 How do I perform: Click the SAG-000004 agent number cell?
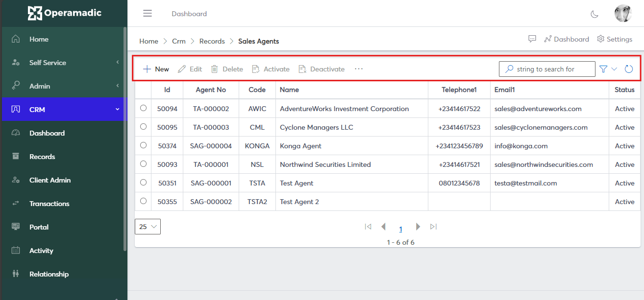coord(211,146)
